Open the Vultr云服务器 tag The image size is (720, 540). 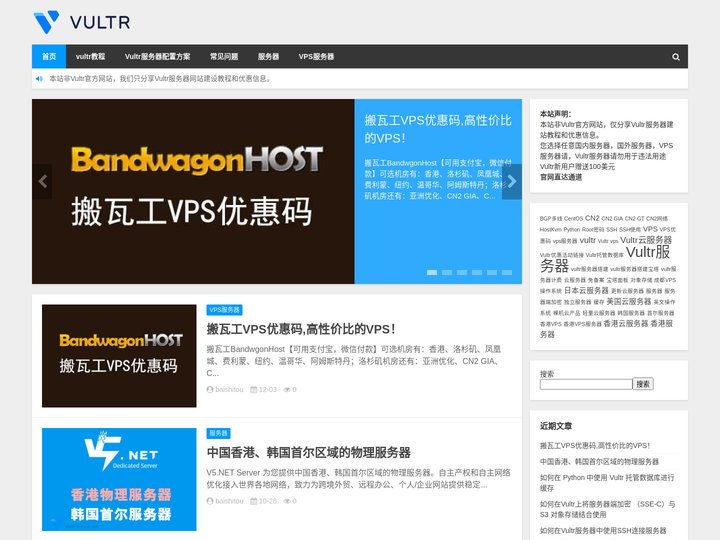[646, 240]
